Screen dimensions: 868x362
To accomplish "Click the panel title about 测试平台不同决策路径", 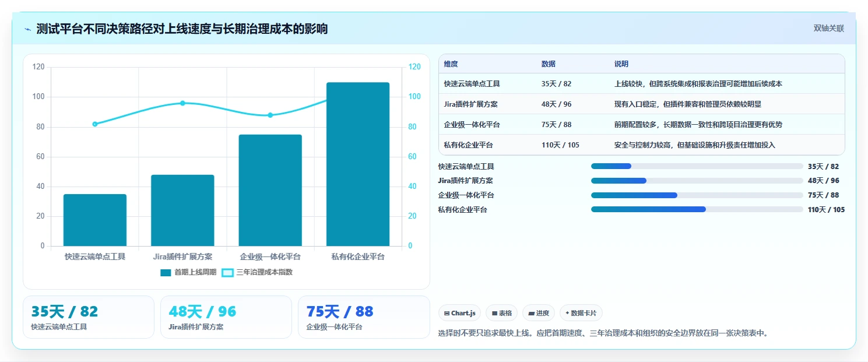I will click(182, 29).
